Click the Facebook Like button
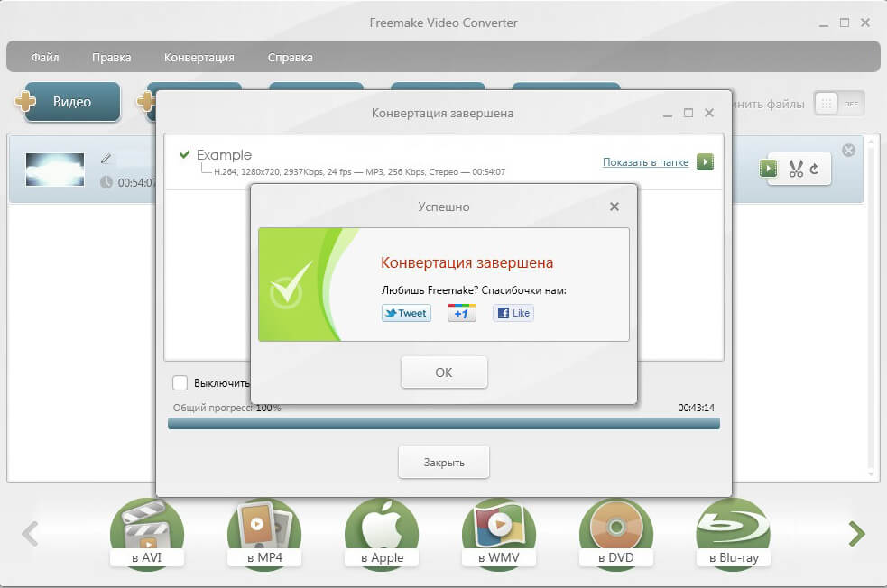The image size is (887, 588). [x=513, y=313]
